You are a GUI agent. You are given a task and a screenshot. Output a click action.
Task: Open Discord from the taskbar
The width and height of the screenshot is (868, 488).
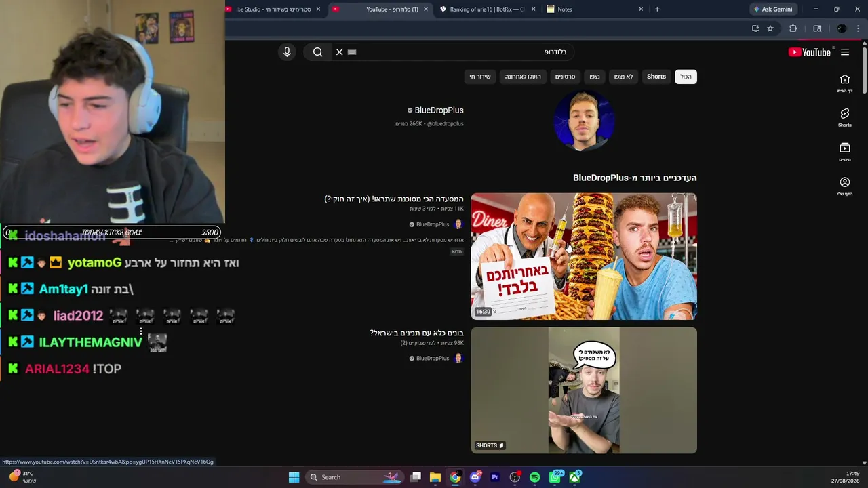(475, 477)
